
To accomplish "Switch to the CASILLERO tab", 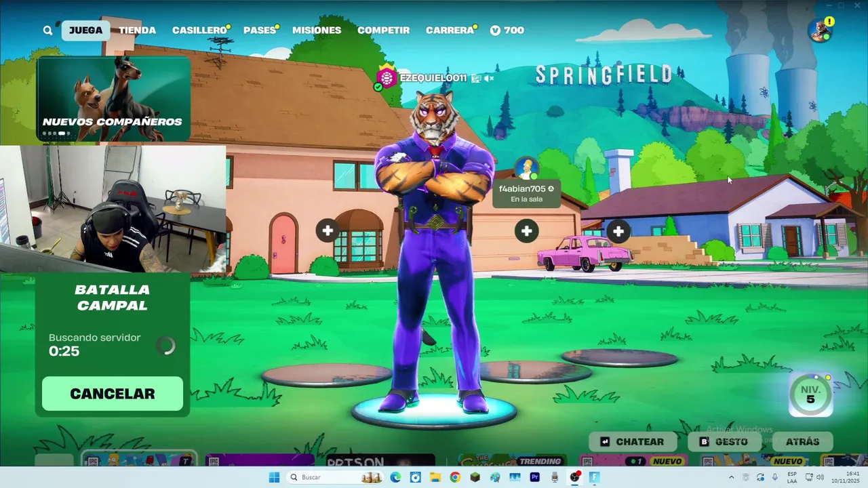I will [199, 30].
